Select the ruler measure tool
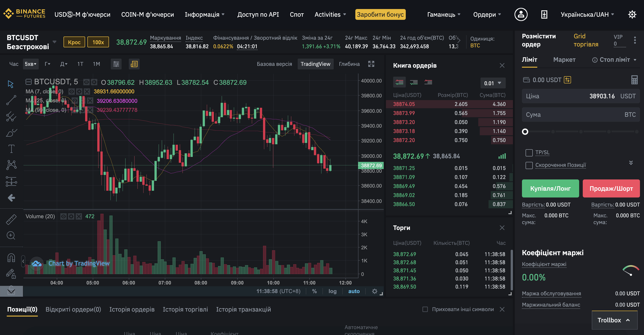The height and width of the screenshot is (335, 644). pyautogui.click(x=11, y=219)
